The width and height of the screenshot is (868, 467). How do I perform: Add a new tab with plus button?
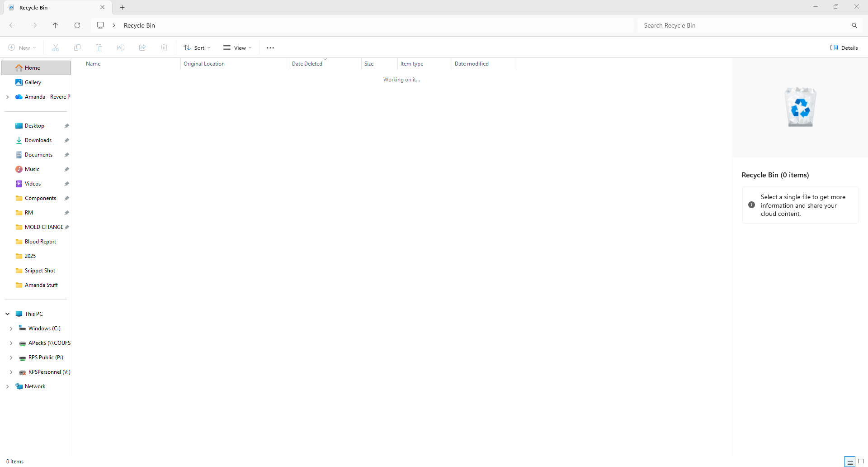[x=123, y=7]
